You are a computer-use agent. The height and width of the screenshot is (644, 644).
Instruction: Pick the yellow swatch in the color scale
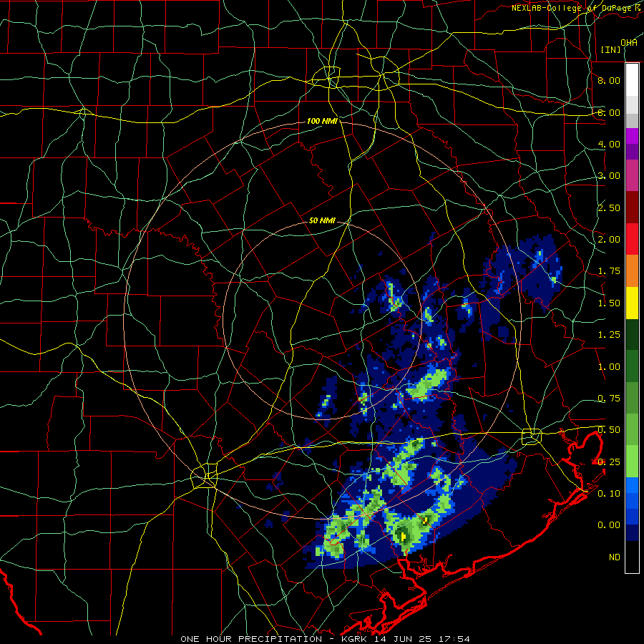pos(632,303)
